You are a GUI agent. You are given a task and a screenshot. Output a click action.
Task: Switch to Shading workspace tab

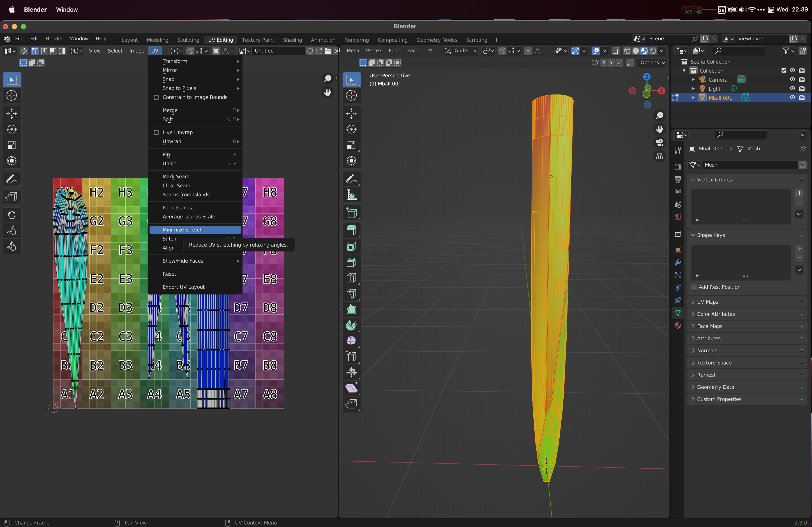[292, 40]
